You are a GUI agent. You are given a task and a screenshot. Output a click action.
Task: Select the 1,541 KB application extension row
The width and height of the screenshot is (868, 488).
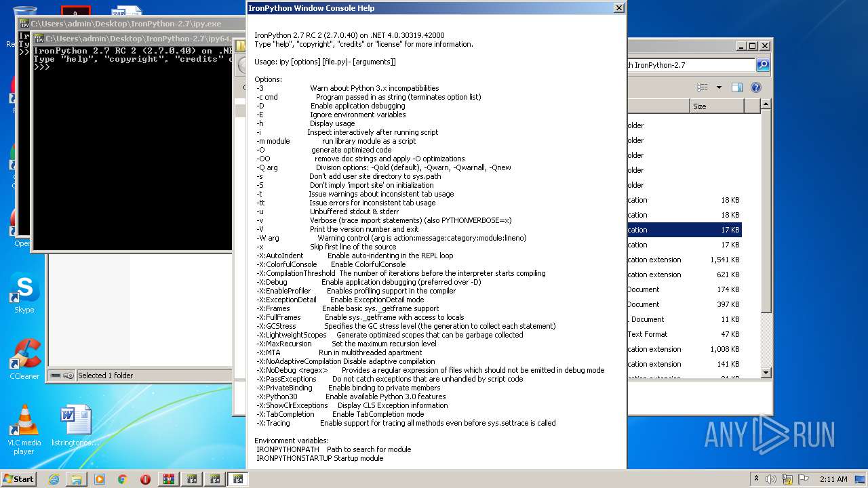tap(684, 260)
